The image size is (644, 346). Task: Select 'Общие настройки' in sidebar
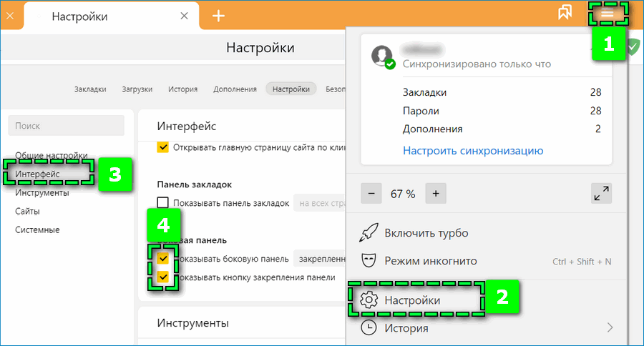pos(52,155)
